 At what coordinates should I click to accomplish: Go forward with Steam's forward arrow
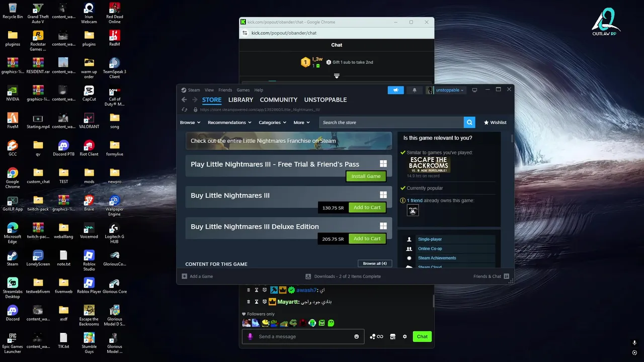pos(195,100)
